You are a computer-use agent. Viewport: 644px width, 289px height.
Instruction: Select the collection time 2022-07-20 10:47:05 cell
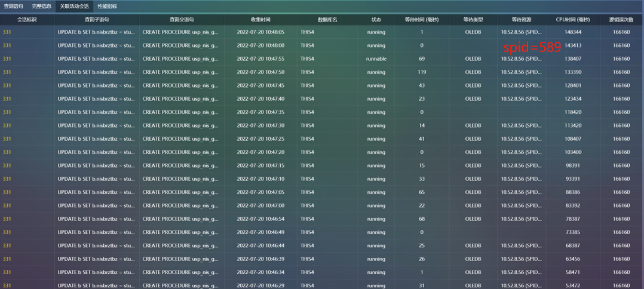coord(260,192)
